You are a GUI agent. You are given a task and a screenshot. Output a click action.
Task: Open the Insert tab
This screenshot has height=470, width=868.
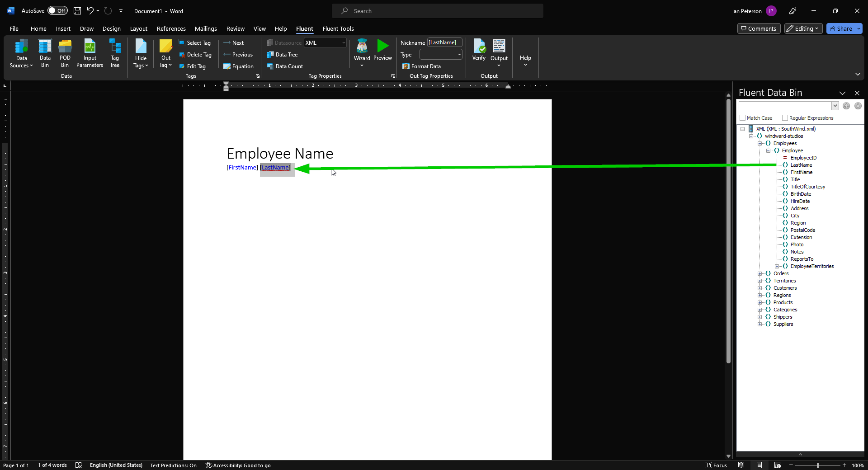(63, 28)
